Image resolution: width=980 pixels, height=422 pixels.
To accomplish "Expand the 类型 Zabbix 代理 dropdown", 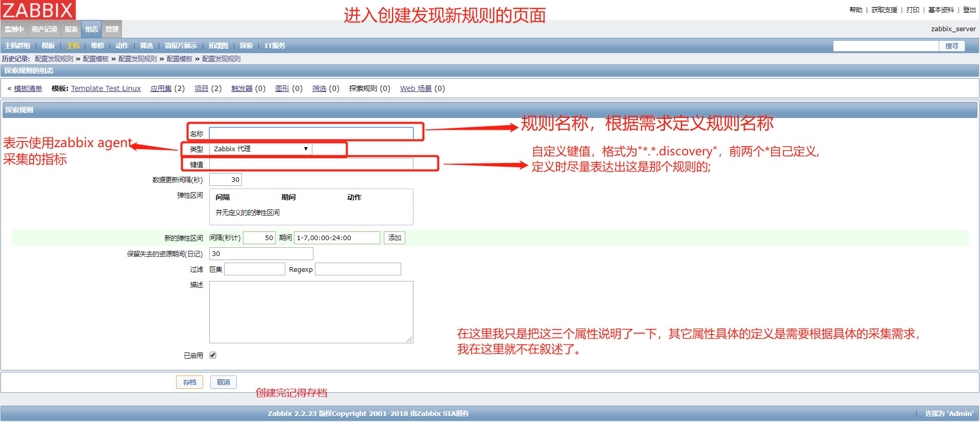I will pos(261,149).
